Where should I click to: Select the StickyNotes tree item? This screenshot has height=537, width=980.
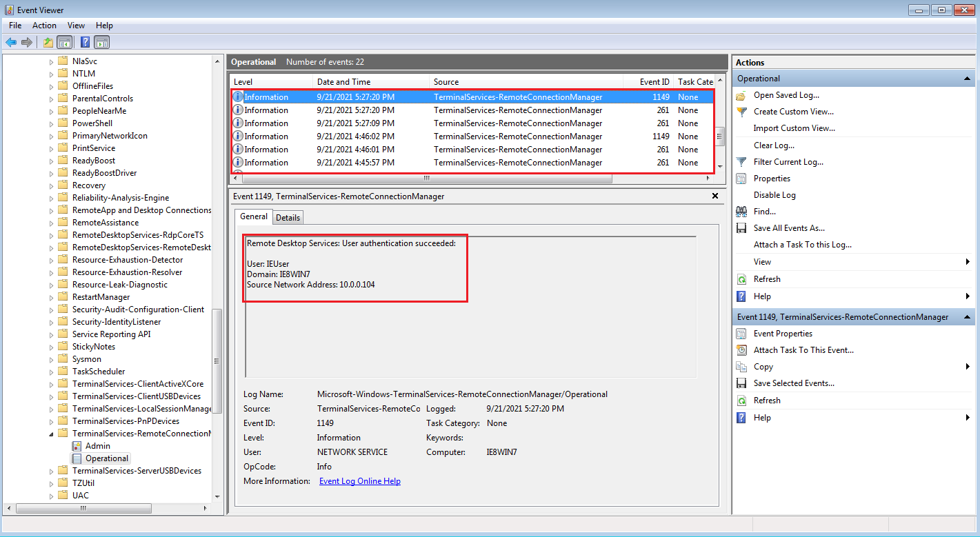tap(94, 347)
